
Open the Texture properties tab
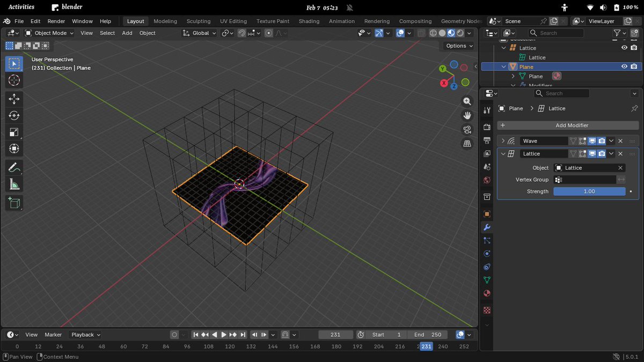(487, 310)
